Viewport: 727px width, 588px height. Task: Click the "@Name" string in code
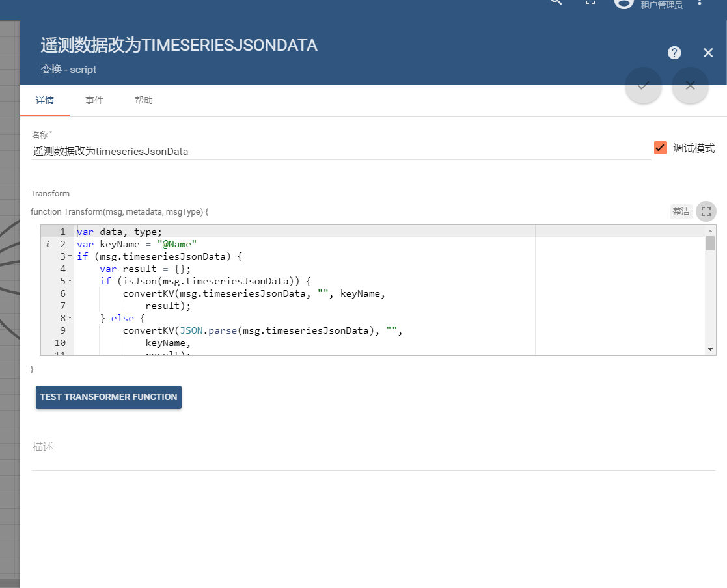click(176, 244)
